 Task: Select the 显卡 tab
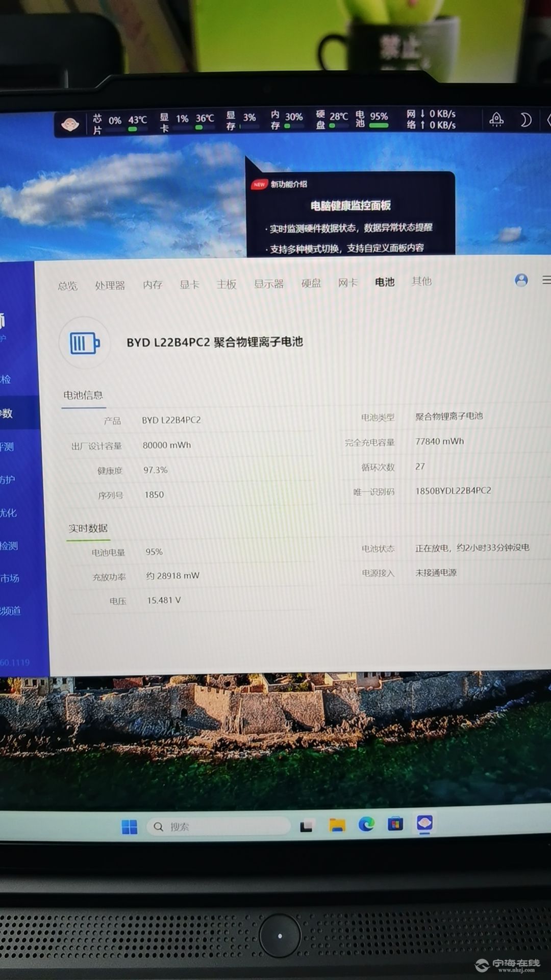click(x=189, y=284)
